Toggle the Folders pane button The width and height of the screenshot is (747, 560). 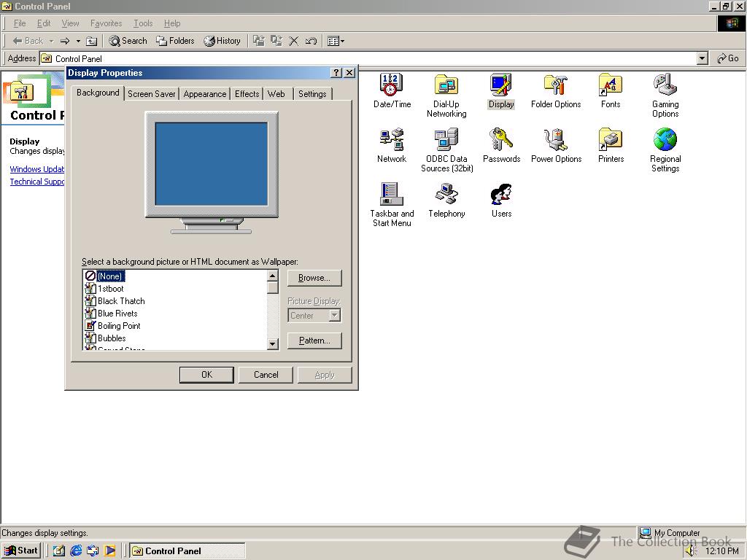coord(175,41)
